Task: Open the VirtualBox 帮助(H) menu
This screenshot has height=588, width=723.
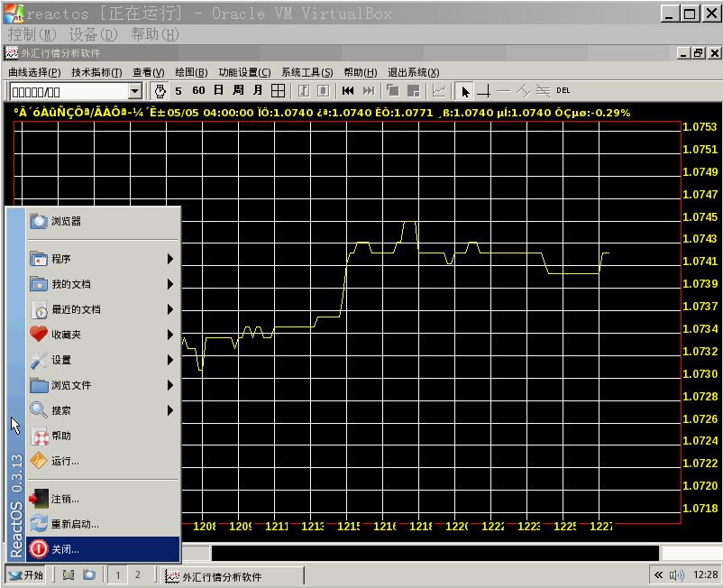Action: click(x=154, y=34)
